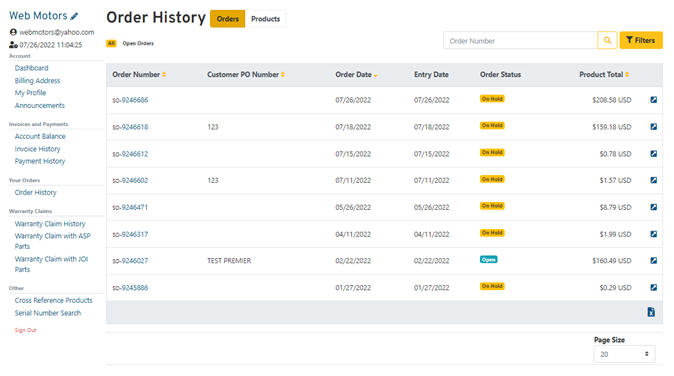
Task: Select the Open Orders filter pill
Action: (138, 43)
